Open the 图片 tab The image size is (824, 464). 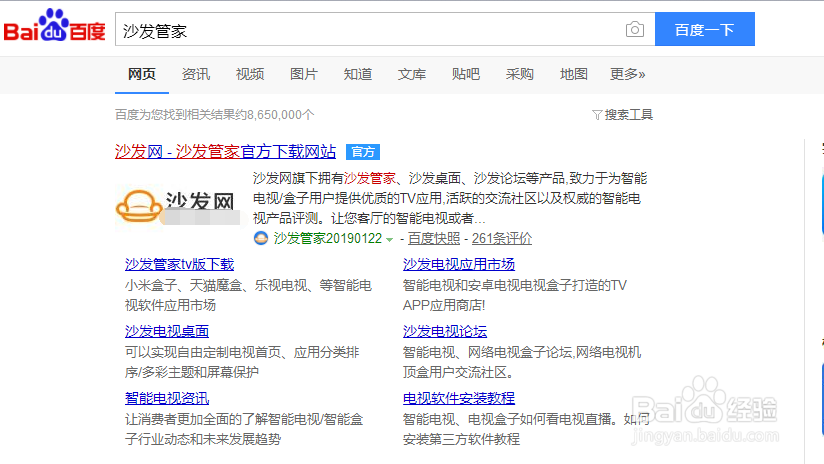304,74
